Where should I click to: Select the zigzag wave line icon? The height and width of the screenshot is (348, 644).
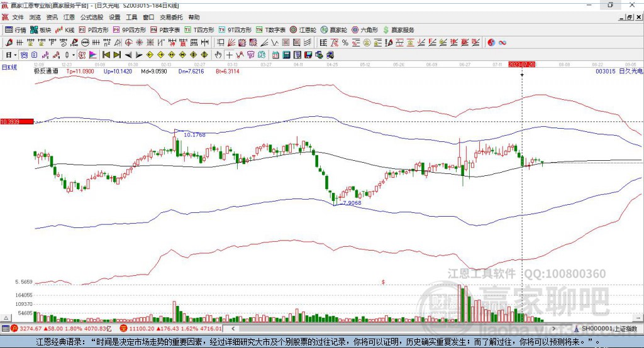274,43
